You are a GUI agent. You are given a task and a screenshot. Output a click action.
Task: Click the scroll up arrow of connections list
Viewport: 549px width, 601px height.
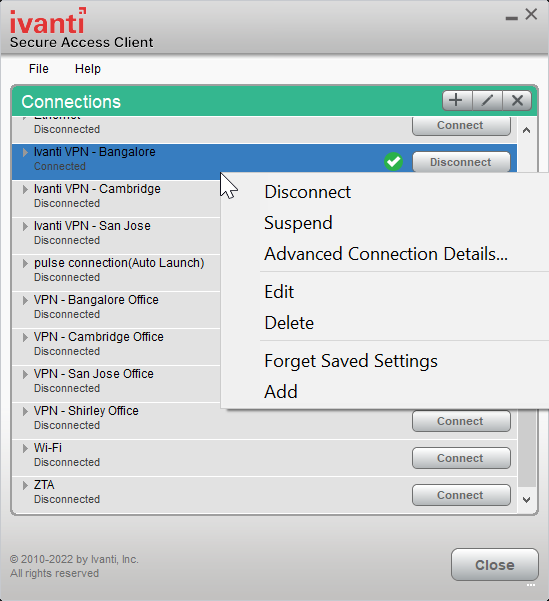click(527, 131)
